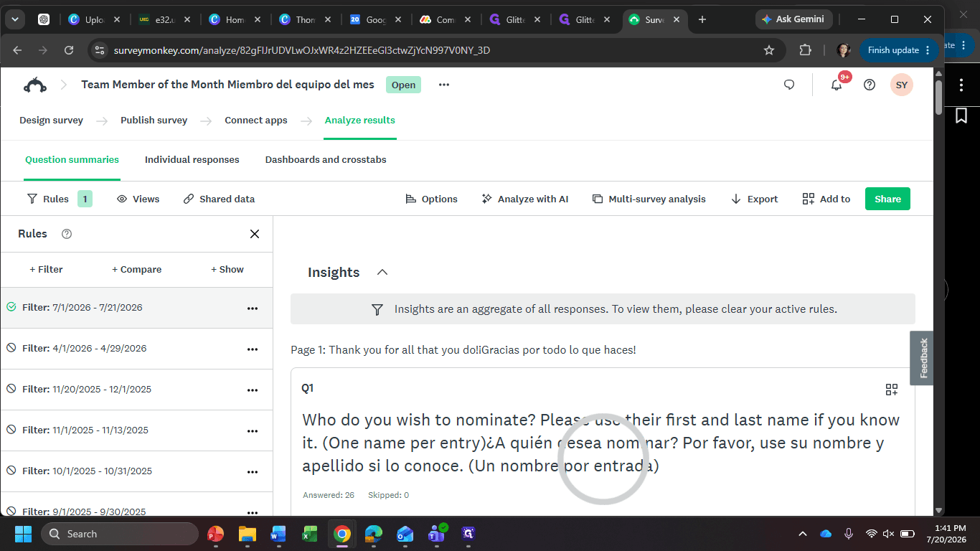Screen dimensions: 980x551
Task: Enable the 10/1/2025 - 10/31/2025 filter
Action: (x=11, y=471)
